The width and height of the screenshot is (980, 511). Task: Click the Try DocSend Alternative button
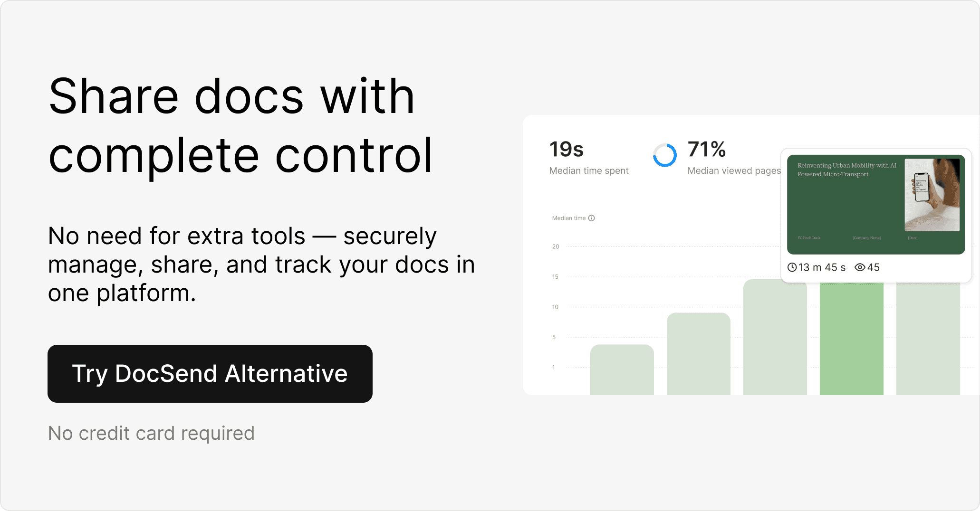(210, 374)
